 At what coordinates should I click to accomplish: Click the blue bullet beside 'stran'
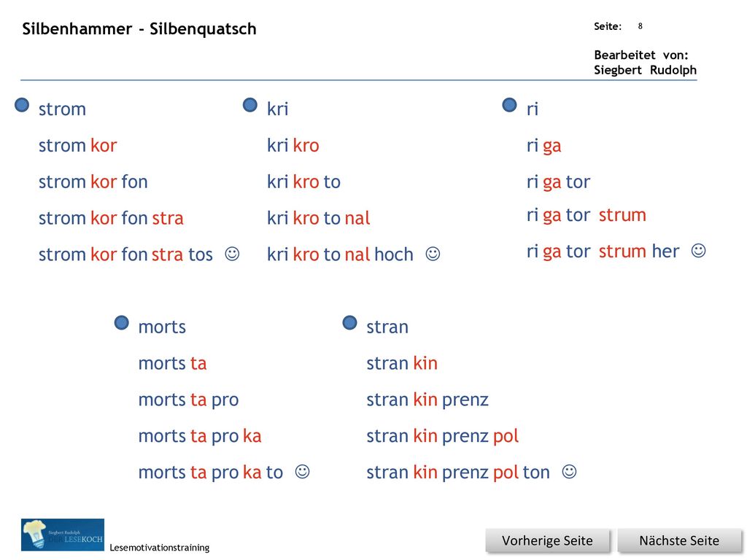[349, 323]
